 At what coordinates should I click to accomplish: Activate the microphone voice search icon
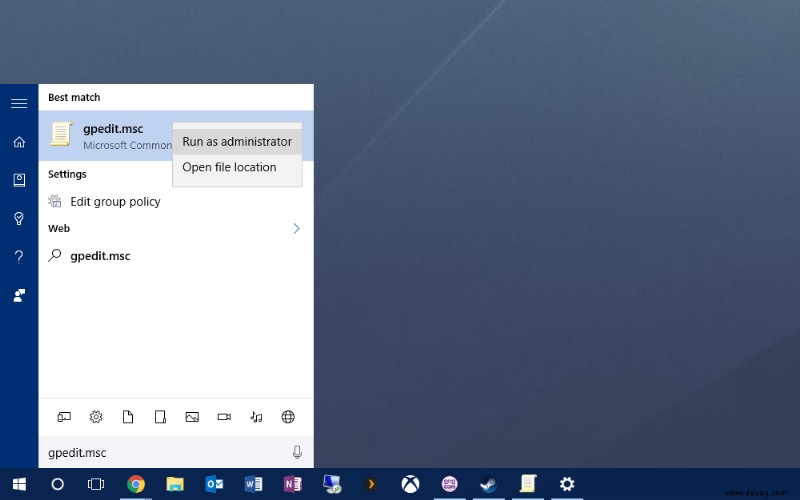(297, 452)
